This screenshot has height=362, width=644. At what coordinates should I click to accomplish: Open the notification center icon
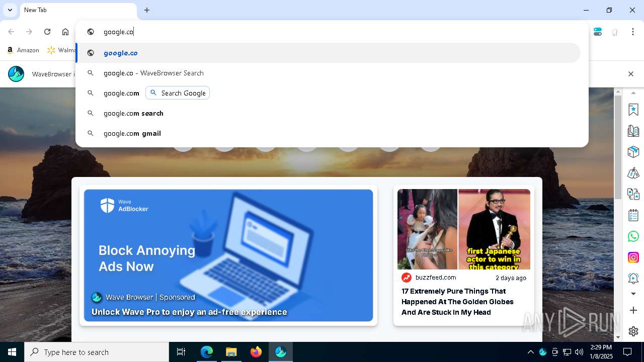(627, 352)
